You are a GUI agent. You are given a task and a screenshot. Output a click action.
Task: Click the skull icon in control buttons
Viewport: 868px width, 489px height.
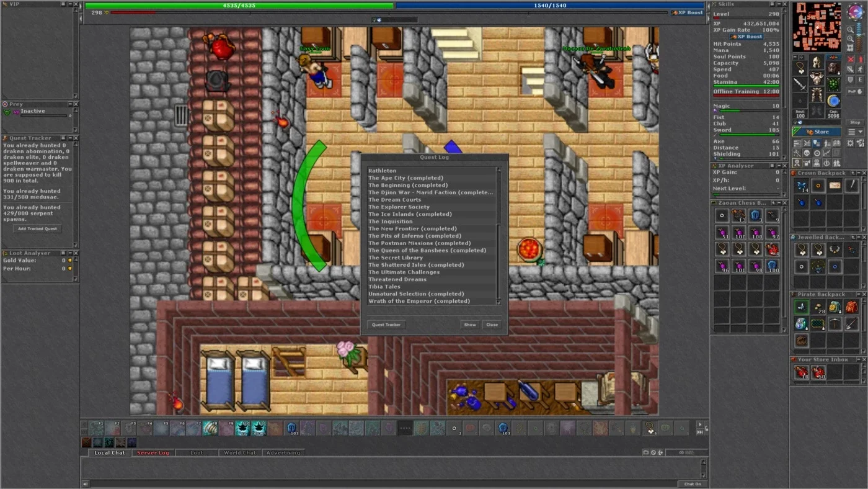coord(807,153)
